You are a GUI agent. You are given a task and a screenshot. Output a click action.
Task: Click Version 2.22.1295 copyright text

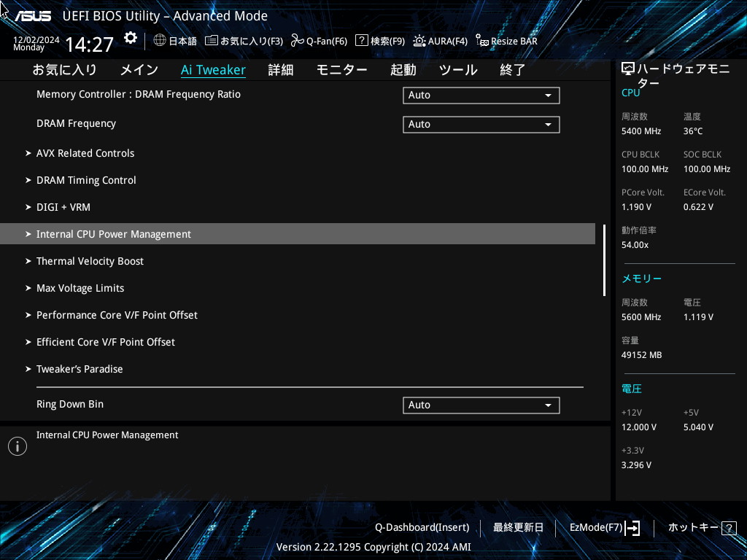373,547
